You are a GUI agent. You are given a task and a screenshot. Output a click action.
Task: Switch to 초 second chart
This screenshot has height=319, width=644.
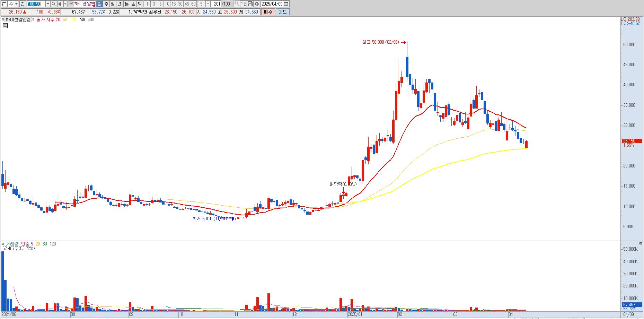[x=133, y=4]
